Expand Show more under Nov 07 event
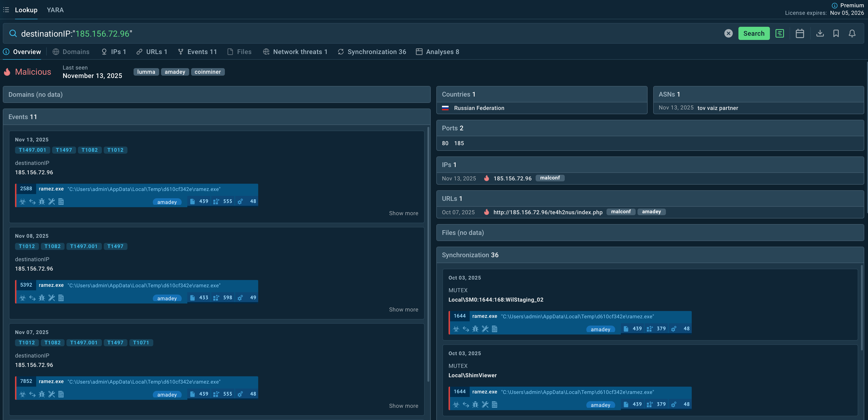 coord(403,406)
